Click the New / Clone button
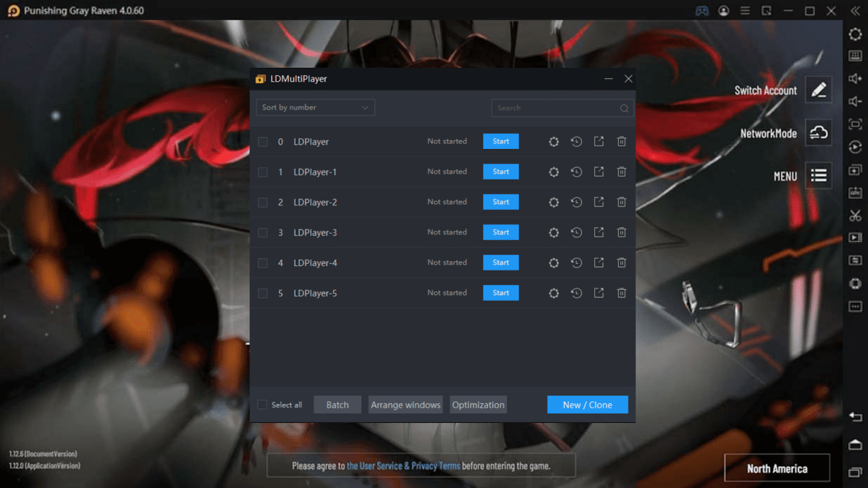 588,405
